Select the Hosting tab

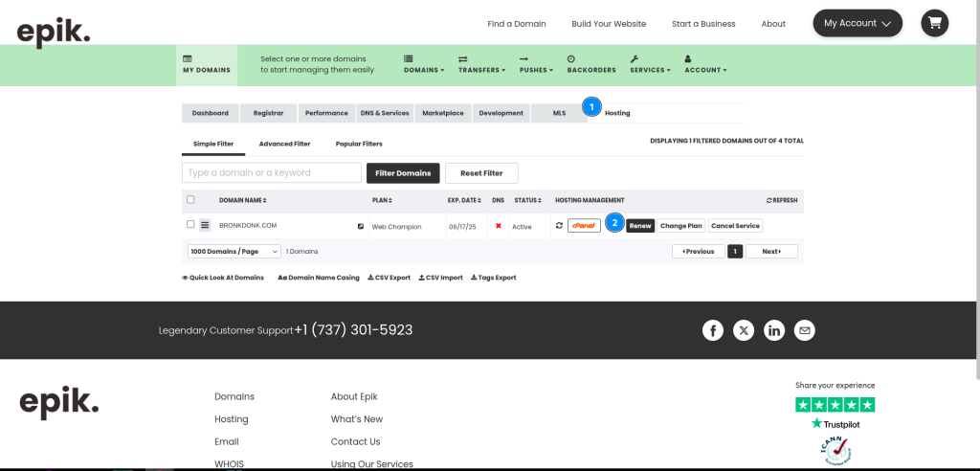click(x=617, y=113)
